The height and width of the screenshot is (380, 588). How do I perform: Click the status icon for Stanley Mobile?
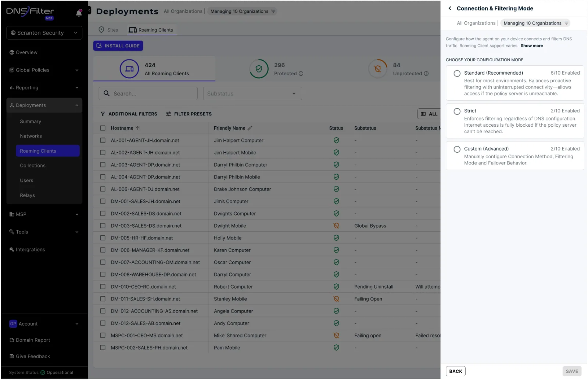coord(336,299)
